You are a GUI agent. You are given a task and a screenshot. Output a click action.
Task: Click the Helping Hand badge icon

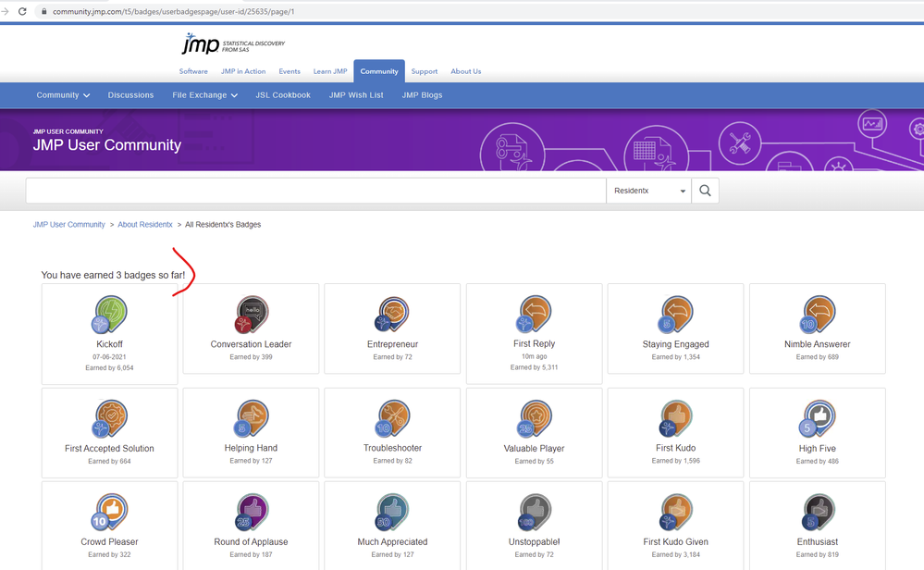[252, 418]
